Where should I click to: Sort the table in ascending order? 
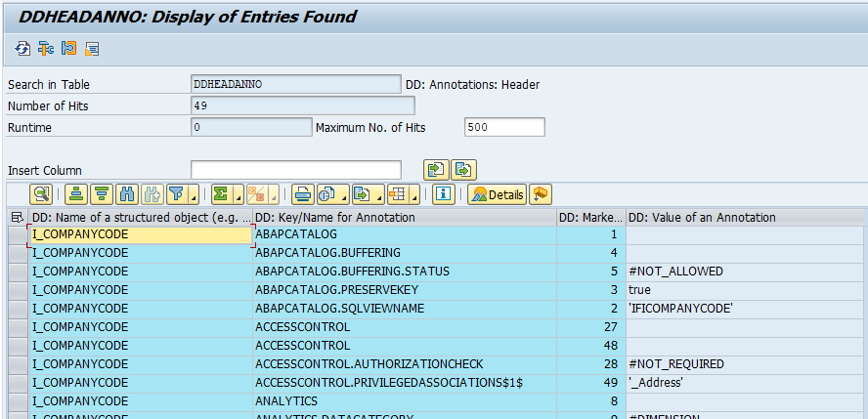(76, 194)
